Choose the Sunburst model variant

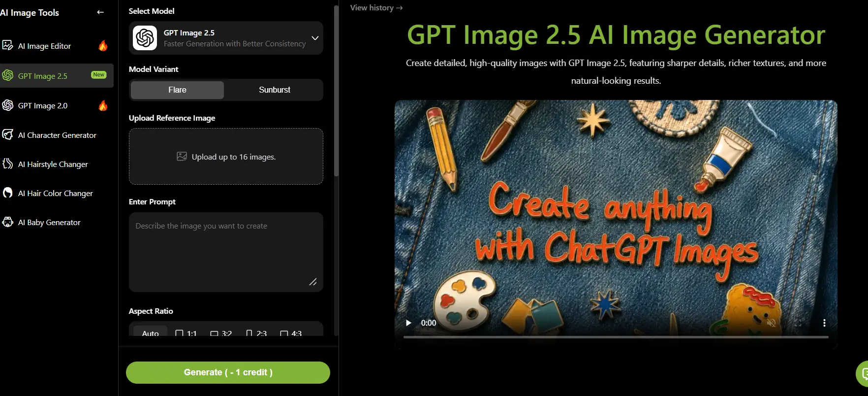point(275,90)
